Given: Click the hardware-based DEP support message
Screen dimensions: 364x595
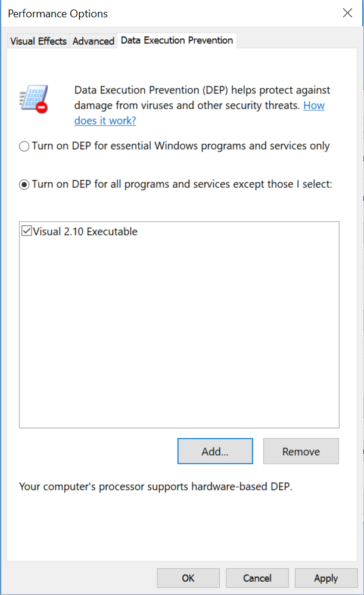Looking at the screenshot, I should (156, 486).
